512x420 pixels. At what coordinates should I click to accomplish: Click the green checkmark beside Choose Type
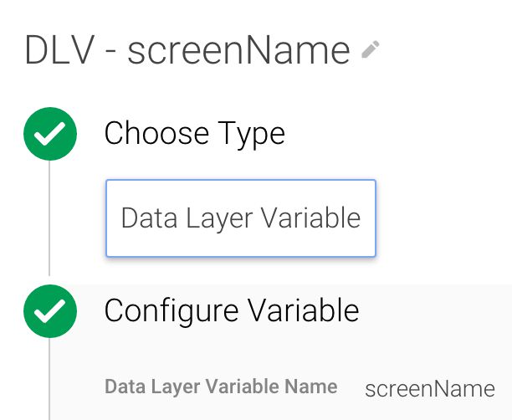tap(50, 134)
